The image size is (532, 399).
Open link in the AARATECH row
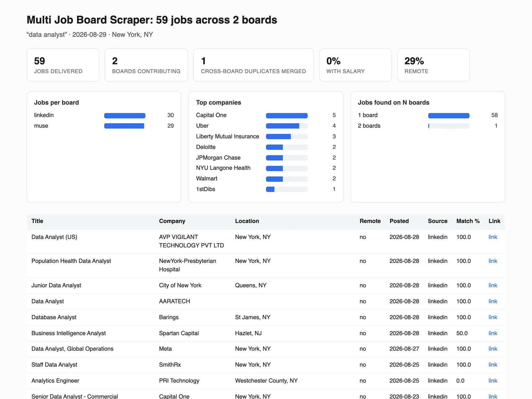tap(493, 301)
